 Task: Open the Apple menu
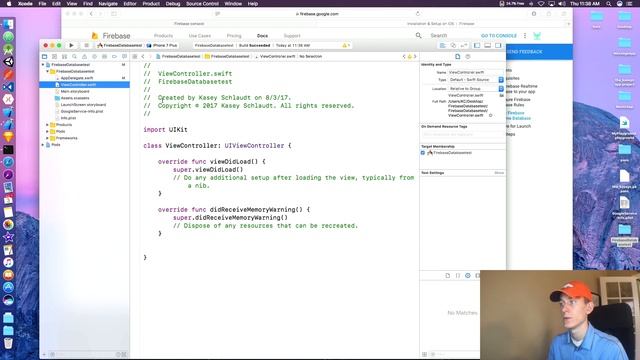pos(9,4)
